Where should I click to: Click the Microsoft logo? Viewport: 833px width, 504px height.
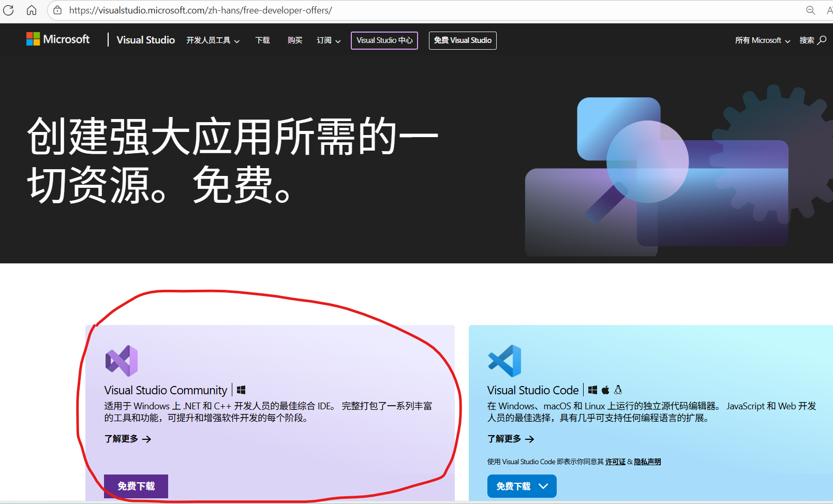tap(58, 39)
